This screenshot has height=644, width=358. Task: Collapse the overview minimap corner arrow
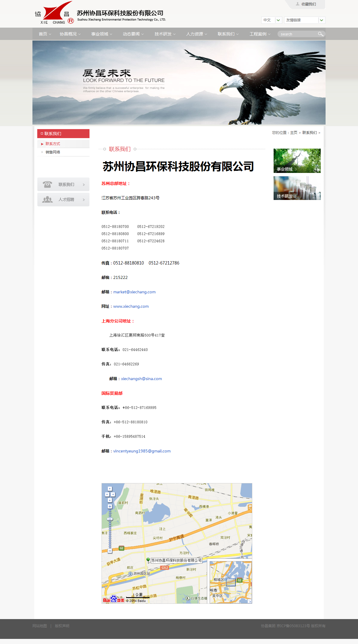pos(249,601)
